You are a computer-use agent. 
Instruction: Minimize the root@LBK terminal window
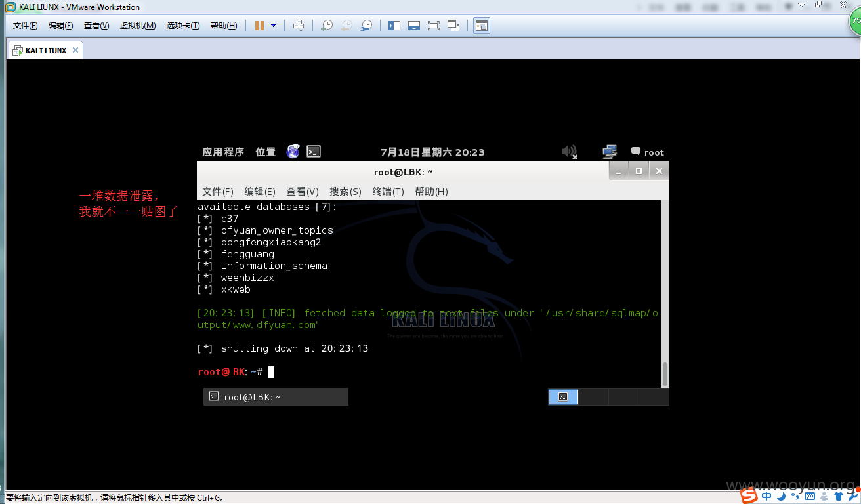click(619, 171)
